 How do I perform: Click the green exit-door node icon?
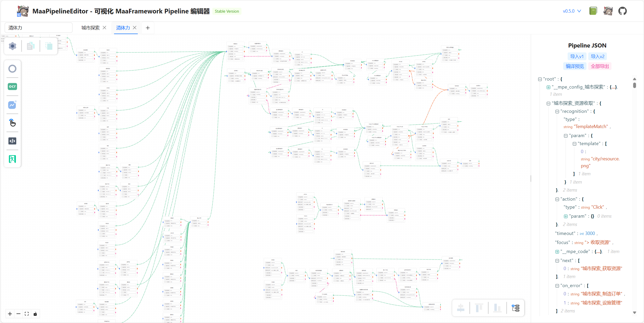pyautogui.click(x=12, y=159)
